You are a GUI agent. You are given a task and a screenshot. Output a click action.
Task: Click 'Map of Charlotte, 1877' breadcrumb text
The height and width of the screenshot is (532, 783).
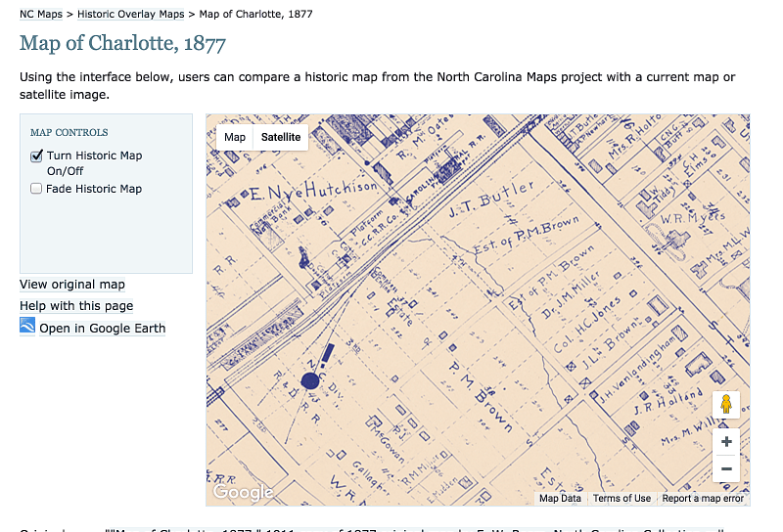tap(255, 14)
